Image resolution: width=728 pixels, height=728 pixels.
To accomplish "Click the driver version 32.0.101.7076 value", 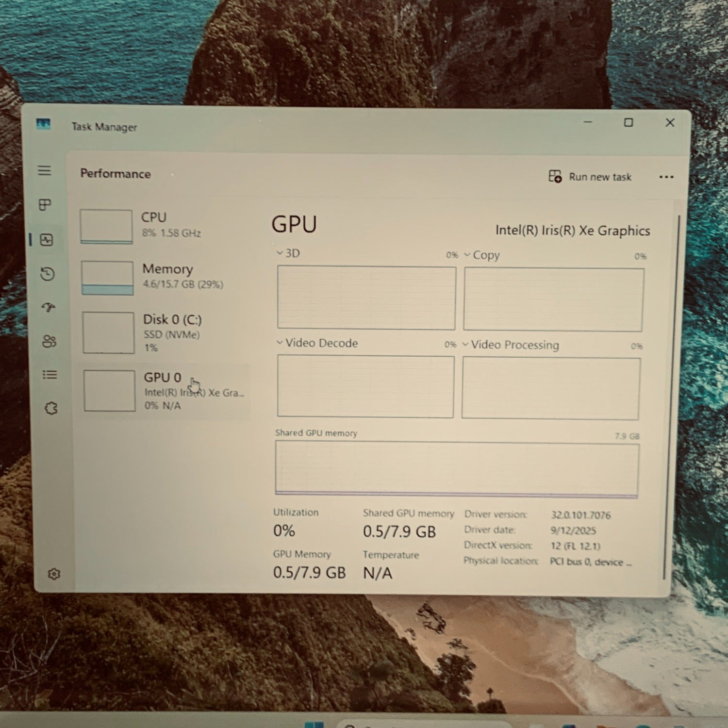I will tap(581, 515).
